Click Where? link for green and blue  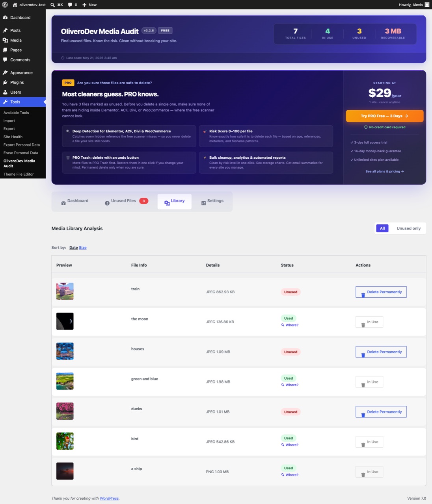(x=290, y=385)
